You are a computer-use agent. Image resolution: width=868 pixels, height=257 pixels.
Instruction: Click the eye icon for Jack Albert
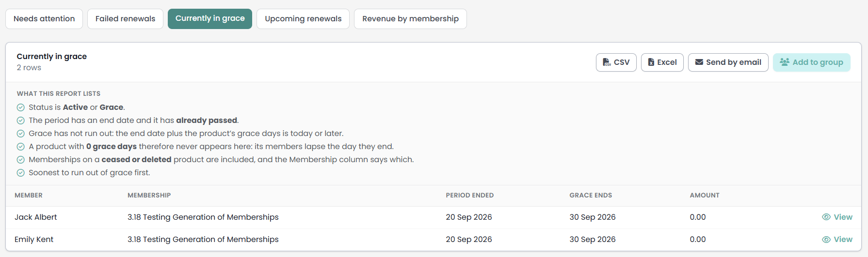click(826, 217)
